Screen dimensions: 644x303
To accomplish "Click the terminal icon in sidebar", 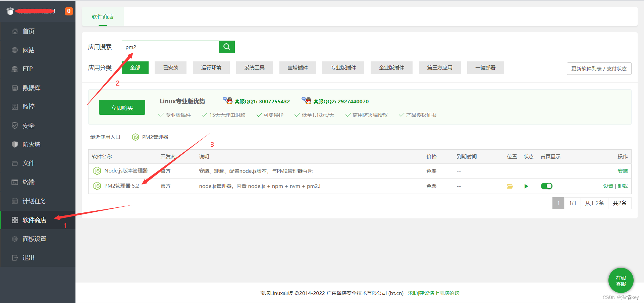I will coord(15,182).
